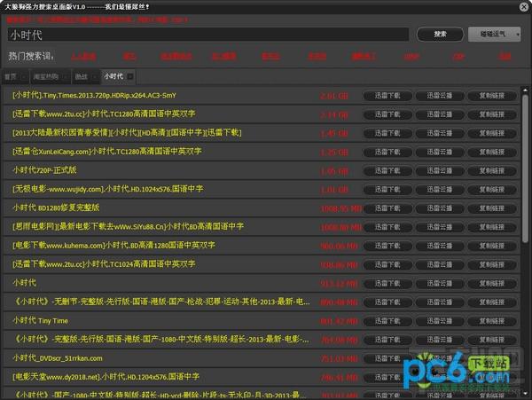
Task: Click the vertical scrollbar thumb in results
Action: click(x=525, y=168)
